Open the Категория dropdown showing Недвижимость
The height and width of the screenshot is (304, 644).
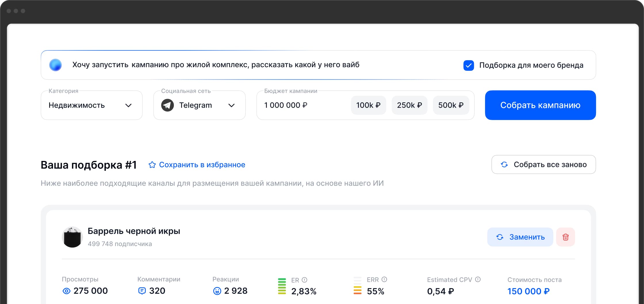coord(91,105)
